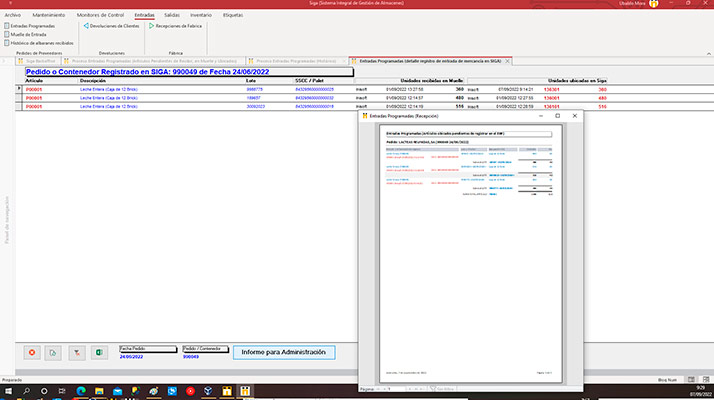Click the red cancel icon button
Image resolution: width=714 pixels, height=400 pixels.
pyautogui.click(x=32, y=352)
